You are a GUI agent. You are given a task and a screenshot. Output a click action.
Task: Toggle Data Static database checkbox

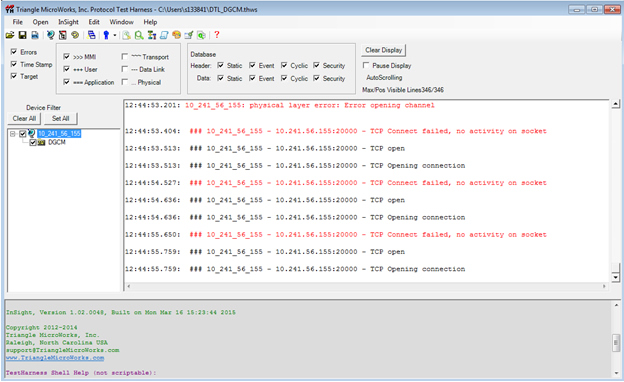click(220, 78)
